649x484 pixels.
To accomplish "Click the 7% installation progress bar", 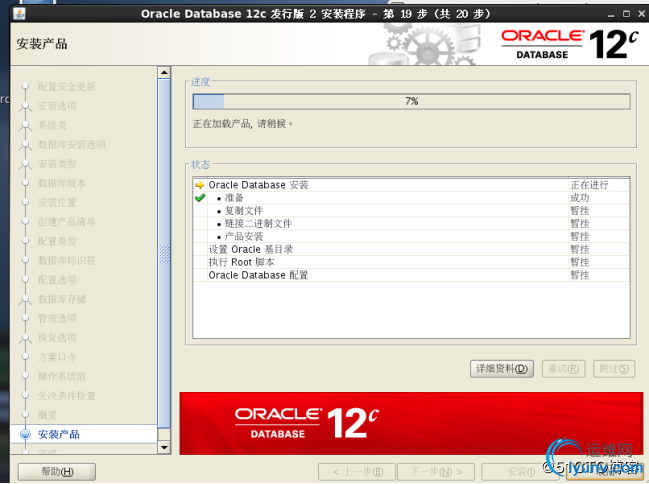I will pyautogui.click(x=411, y=101).
